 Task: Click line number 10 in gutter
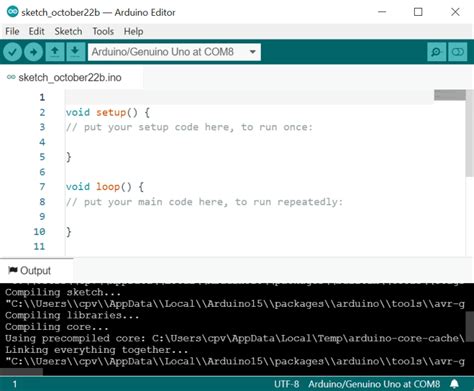(39, 232)
